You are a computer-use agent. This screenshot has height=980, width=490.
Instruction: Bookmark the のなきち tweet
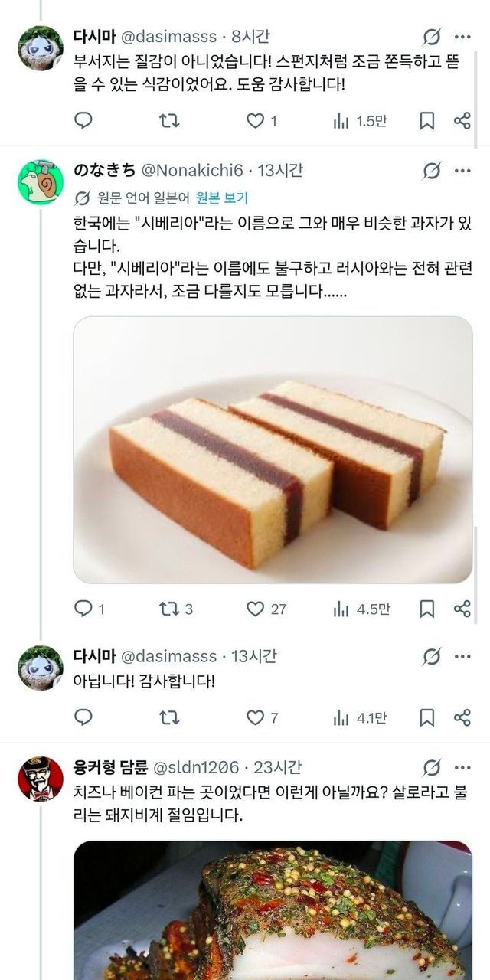[x=427, y=609]
